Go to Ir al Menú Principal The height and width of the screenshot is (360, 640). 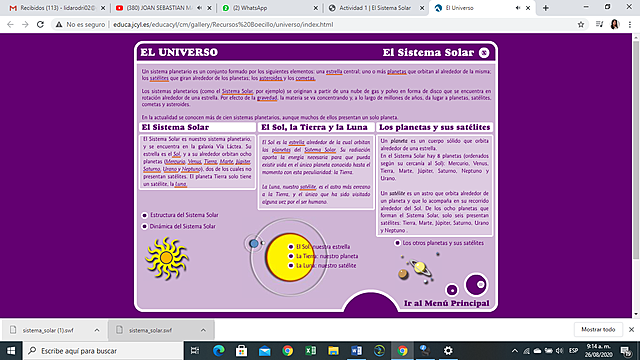447,303
